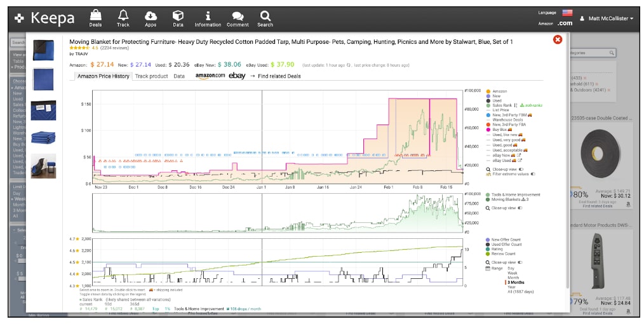Open external link icon next to eBay Used
The height and width of the screenshot is (324, 644).
click(x=520, y=161)
